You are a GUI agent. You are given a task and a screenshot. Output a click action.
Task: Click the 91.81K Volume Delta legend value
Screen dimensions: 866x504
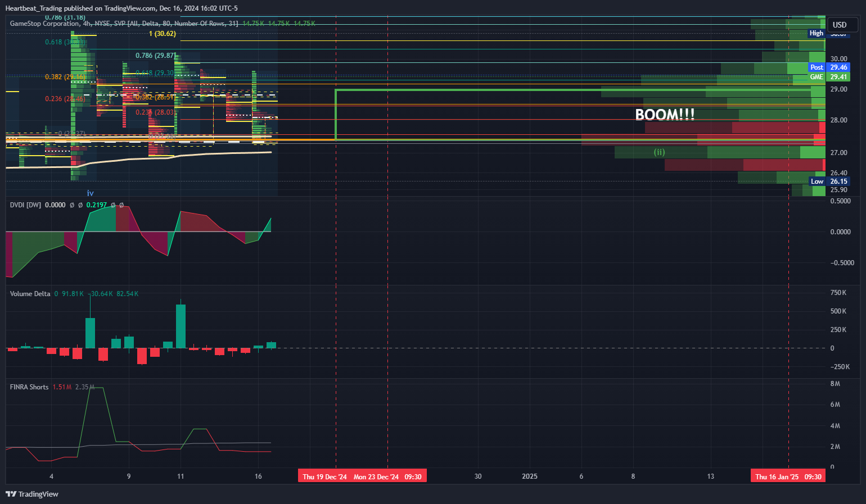73,294
